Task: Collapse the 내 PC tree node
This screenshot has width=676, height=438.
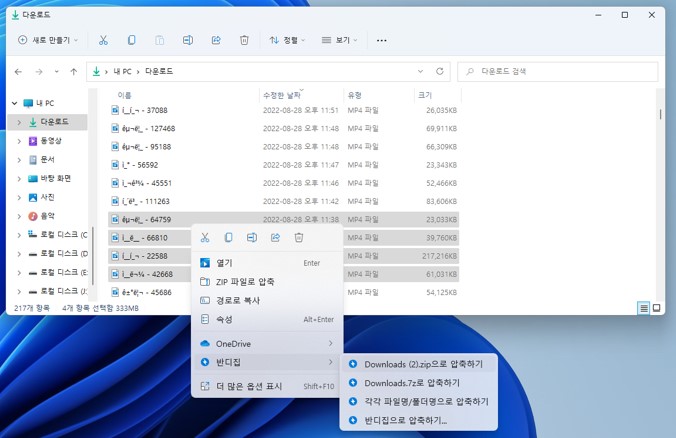Action: pos(14,103)
